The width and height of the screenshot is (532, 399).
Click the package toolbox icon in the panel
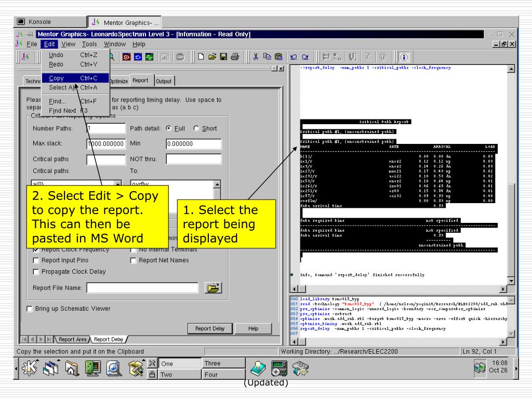[x=136, y=368]
